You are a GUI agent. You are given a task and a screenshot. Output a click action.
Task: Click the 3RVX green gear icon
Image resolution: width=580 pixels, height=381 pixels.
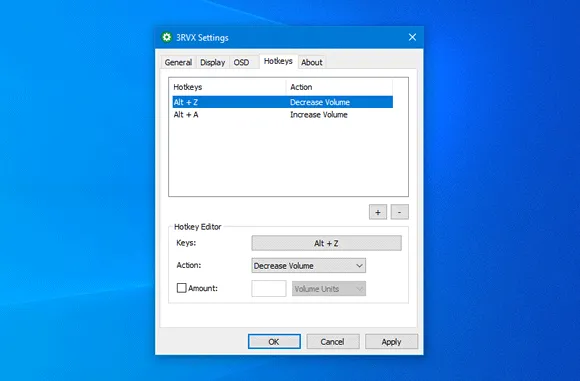[167, 37]
